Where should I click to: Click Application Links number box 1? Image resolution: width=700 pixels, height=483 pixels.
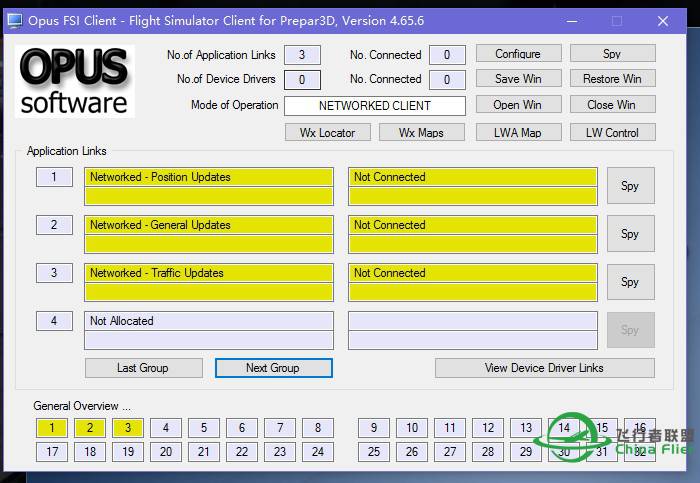[x=54, y=177]
